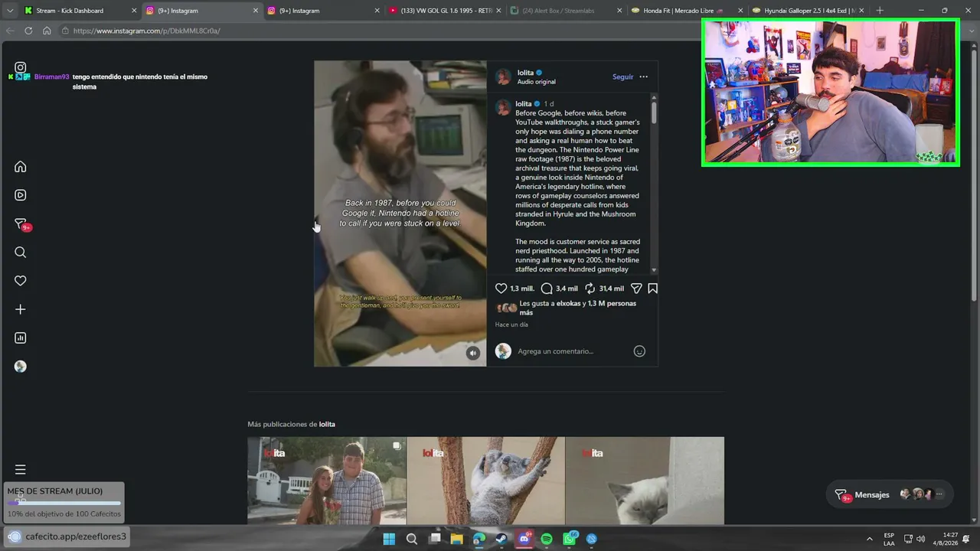
Task: Go to the browser home page
Action: pos(47,31)
